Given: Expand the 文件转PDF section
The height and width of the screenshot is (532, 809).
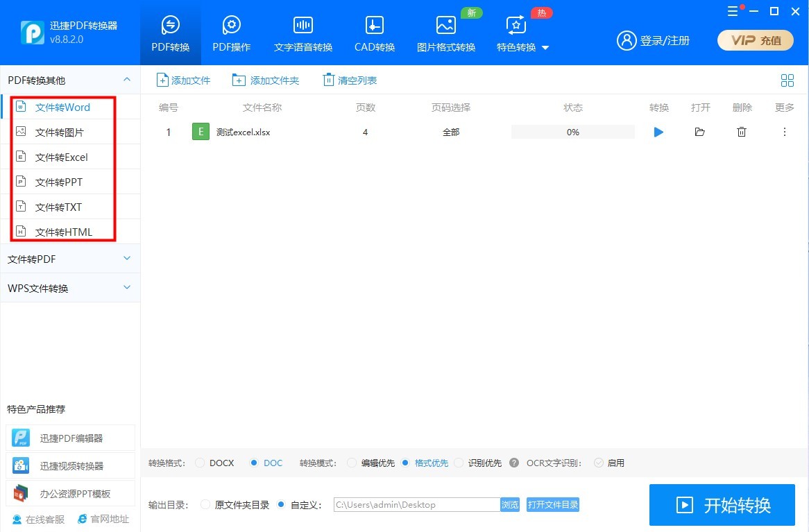Looking at the screenshot, I should [x=69, y=258].
